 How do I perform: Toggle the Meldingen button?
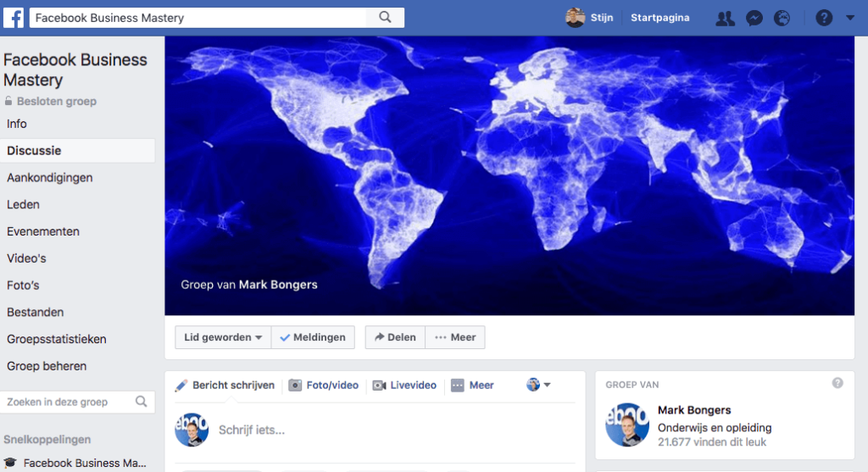(x=313, y=337)
